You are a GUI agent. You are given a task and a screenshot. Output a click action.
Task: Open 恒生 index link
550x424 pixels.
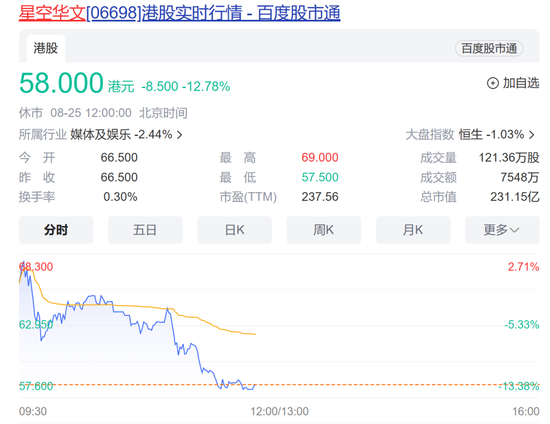tap(471, 134)
